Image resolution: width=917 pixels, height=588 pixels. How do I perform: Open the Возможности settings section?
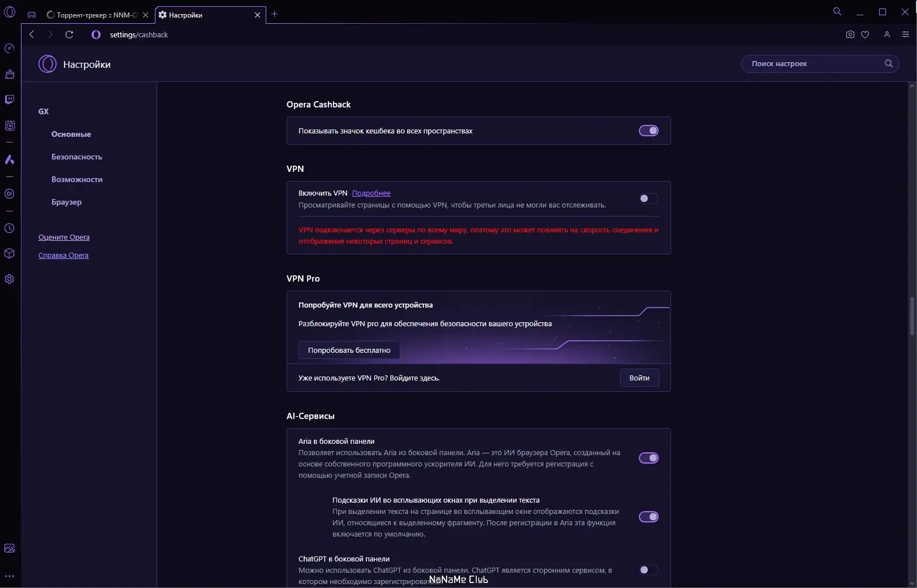click(77, 179)
